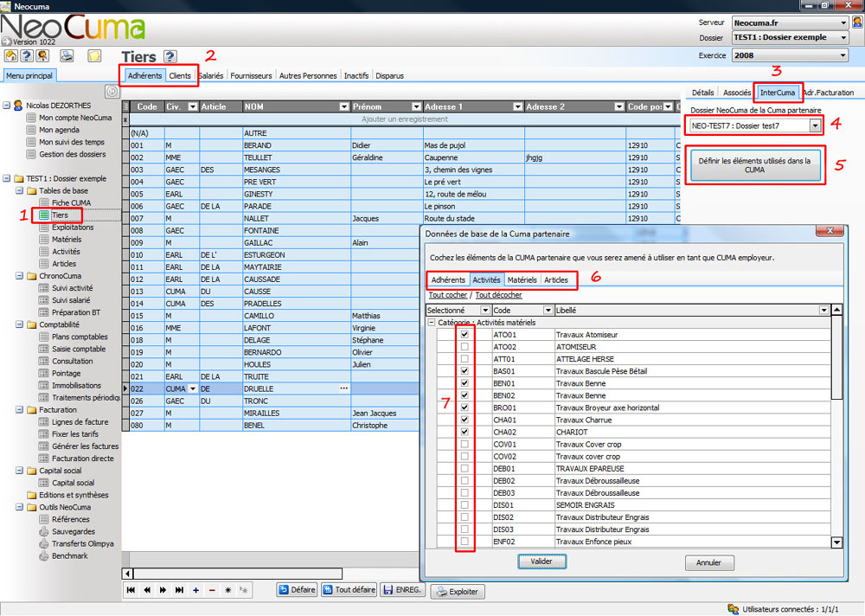
Task: Switch to Inactifs tab
Action: [x=356, y=75]
